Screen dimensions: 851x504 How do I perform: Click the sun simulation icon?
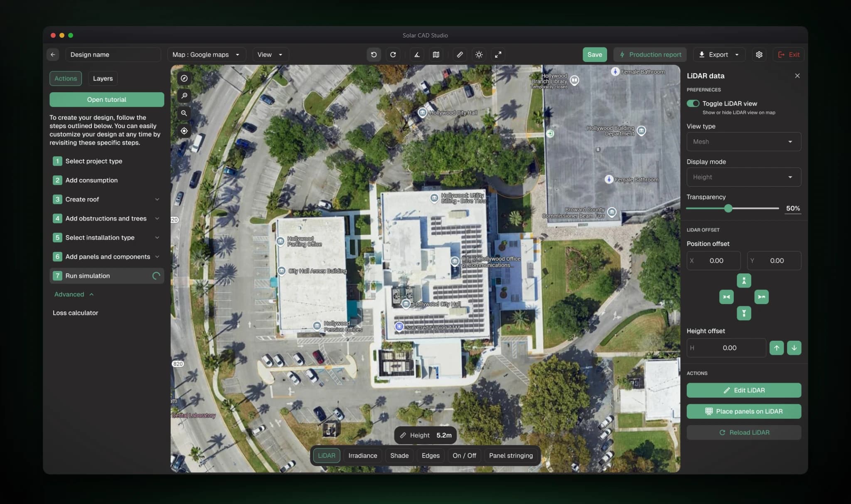click(479, 54)
